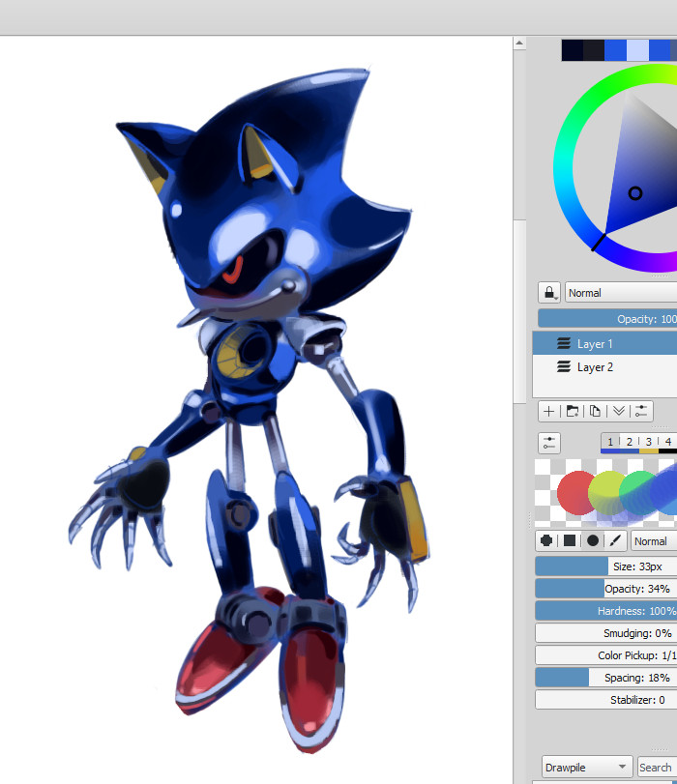Screen dimensions: 677x784
Task: Adjust the Stabilizer 0 slider
Action: point(606,700)
